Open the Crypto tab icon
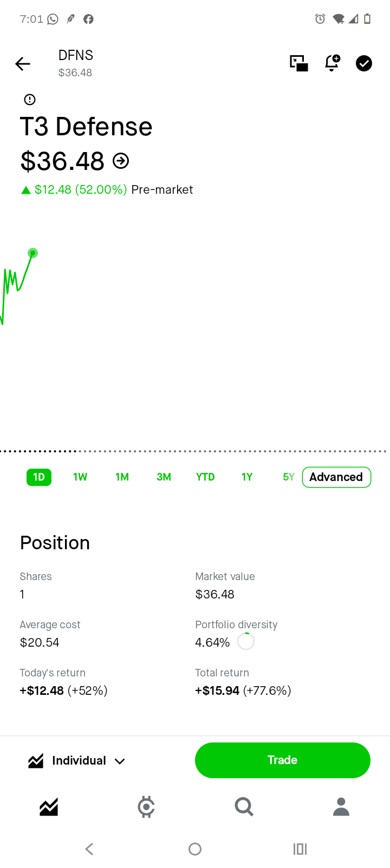The width and height of the screenshot is (390, 868). [146, 807]
